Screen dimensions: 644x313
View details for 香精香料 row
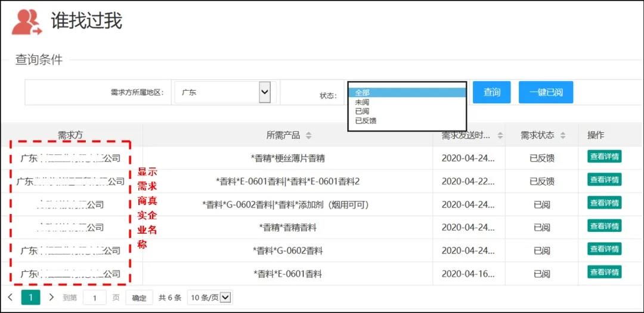604,225
